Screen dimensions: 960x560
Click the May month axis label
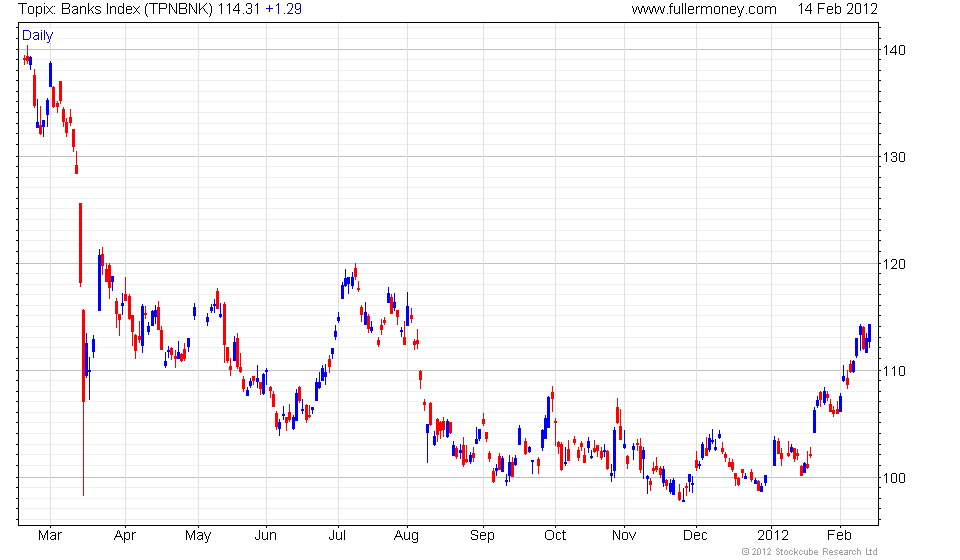198,536
